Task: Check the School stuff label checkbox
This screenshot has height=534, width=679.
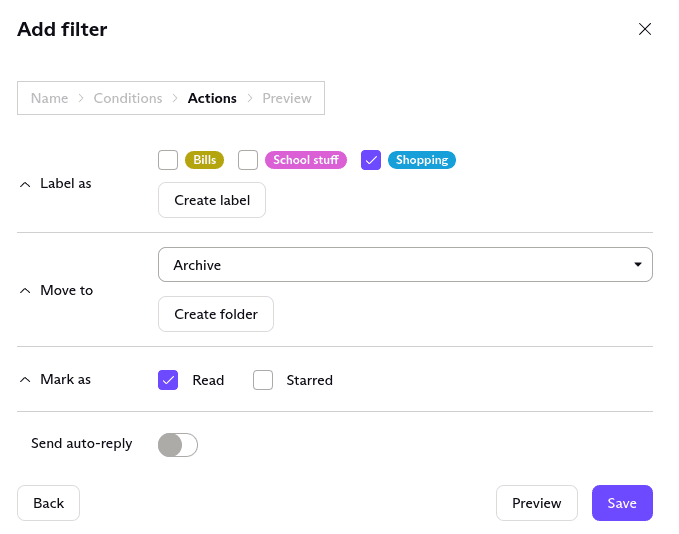Action: pyautogui.click(x=248, y=160)
